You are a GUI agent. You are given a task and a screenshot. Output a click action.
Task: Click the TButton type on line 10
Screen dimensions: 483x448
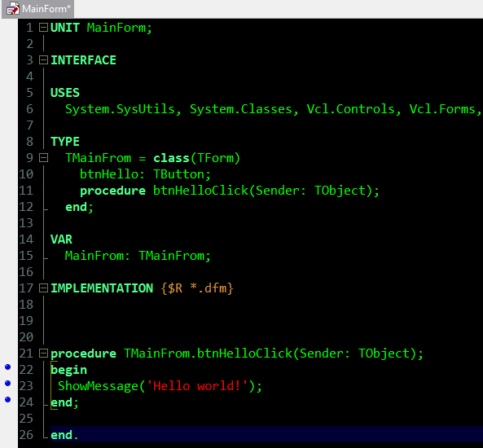click(178, 174)
